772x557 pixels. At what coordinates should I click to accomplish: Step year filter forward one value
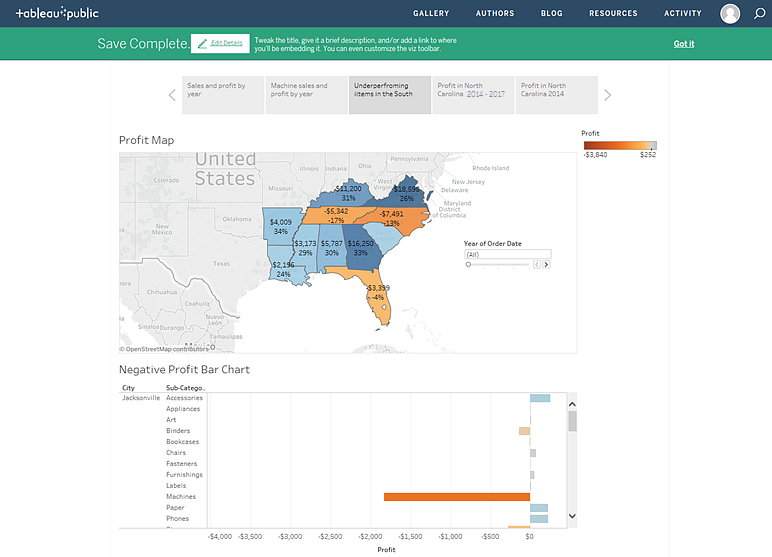546,264
